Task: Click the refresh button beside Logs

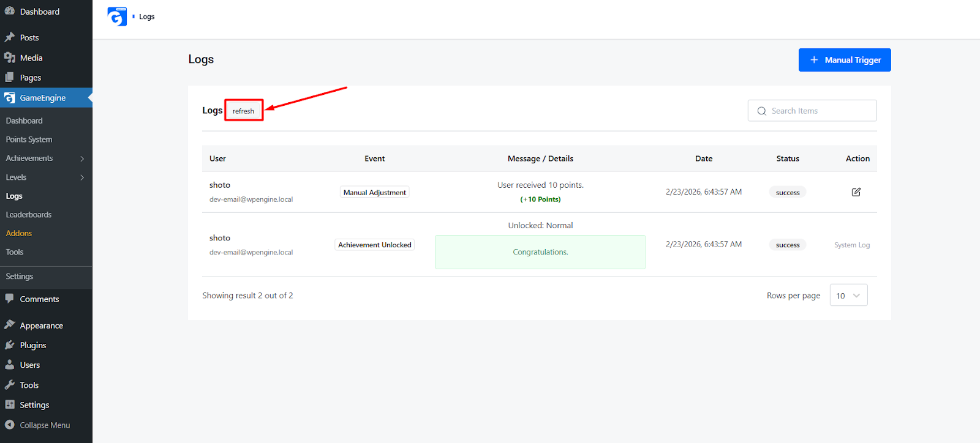Action: pyautogui.click(x=243, y=111)
